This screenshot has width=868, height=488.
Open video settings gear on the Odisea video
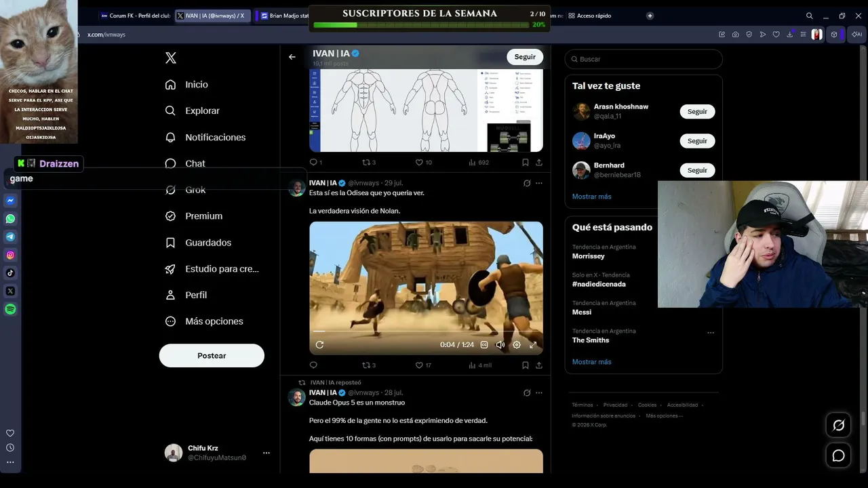pos(517,345)
